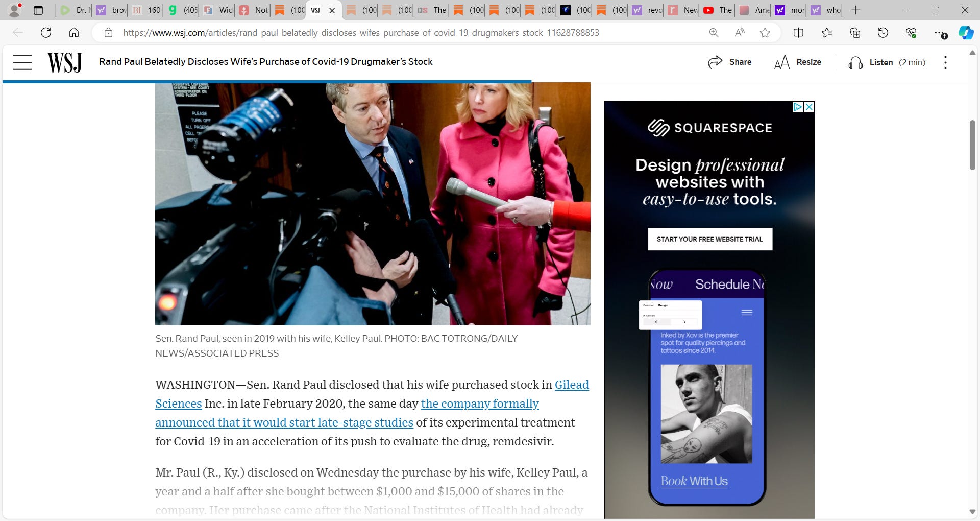The width and height of the screenshot is (980, 521).
Task: Click the Rand Paul article photo
Action: (373, 203)
